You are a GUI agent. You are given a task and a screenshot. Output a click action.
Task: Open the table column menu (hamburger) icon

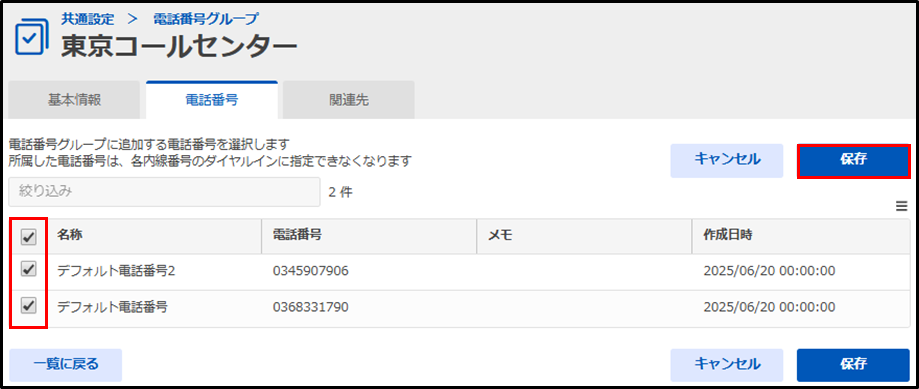coord(901,206)
